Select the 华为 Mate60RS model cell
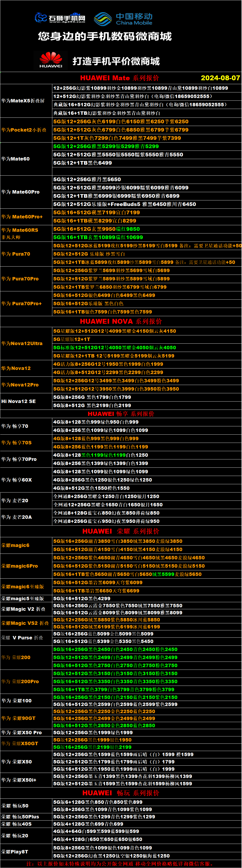 tap(26, 233)
